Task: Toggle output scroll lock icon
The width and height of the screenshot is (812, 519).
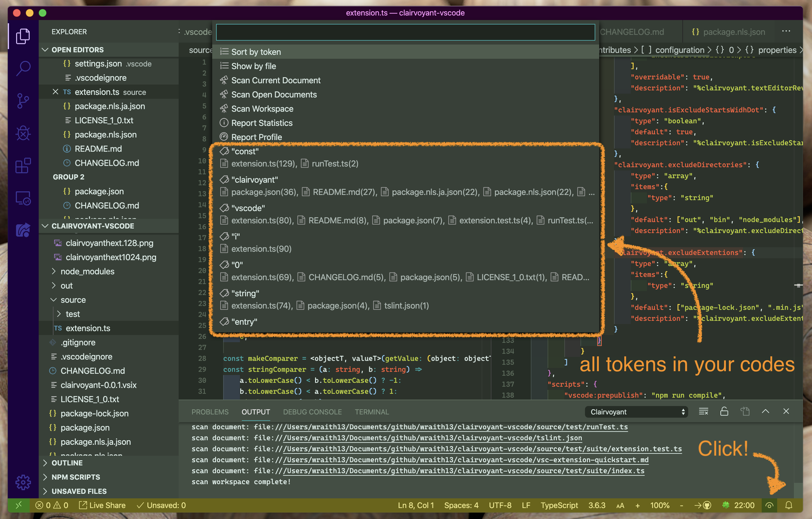Action: click(724, 411)
